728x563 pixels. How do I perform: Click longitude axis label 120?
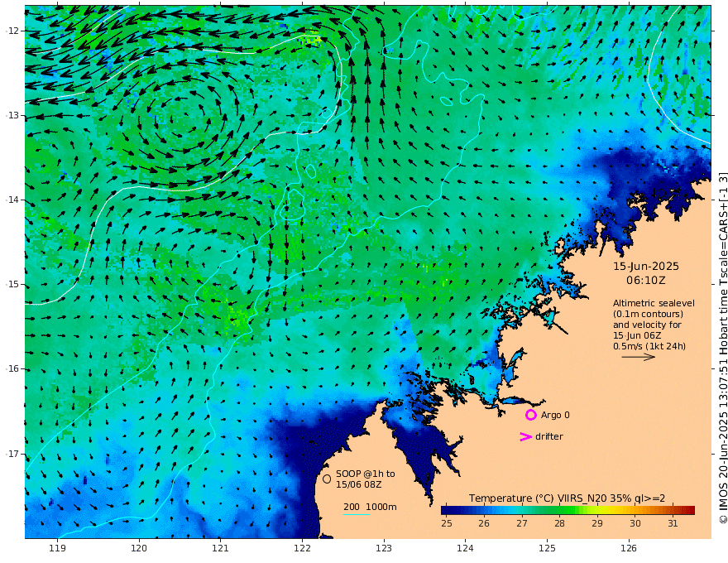[139, 548]
